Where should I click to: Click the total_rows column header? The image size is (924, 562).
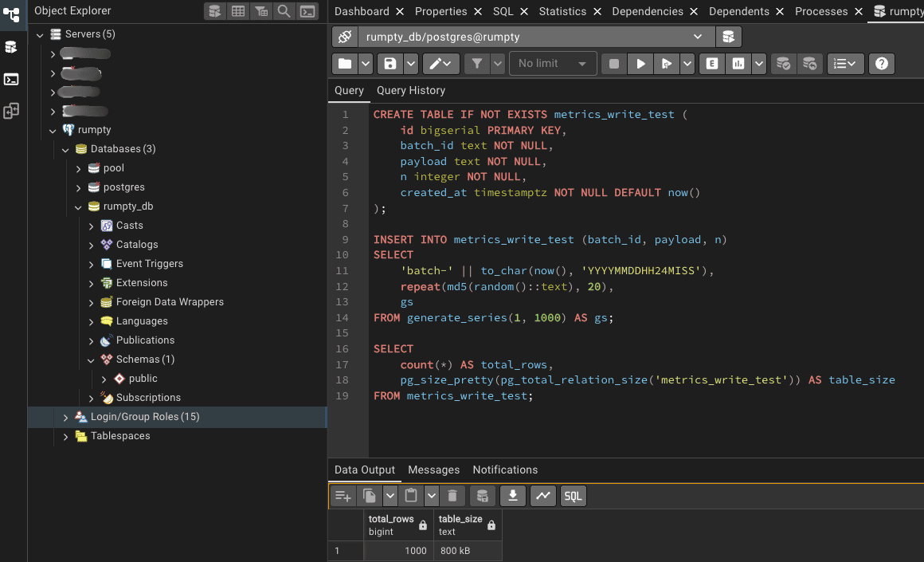pyautogui.click(x=398, y=525)
